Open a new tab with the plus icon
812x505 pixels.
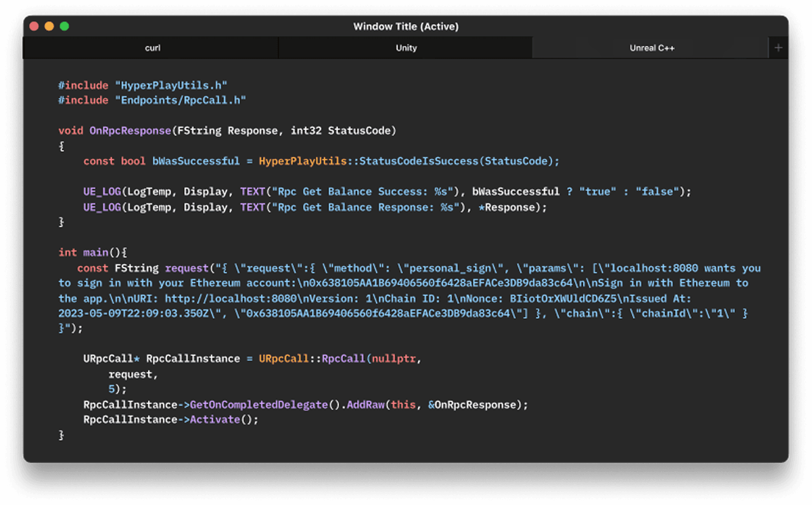[778, 48]
